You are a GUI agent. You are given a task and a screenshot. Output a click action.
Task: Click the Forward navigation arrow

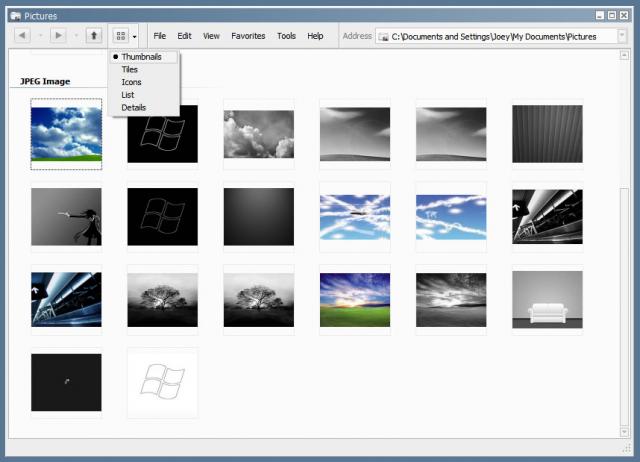point(58,36)
